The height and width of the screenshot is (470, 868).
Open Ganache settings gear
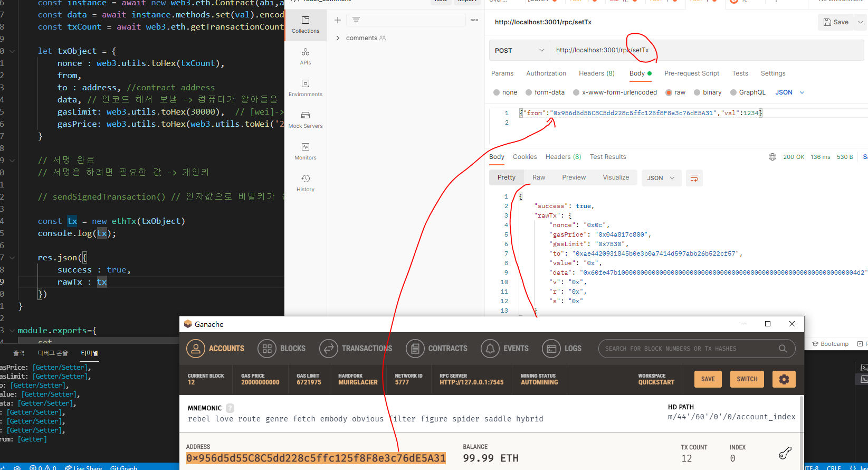[784, 379]
